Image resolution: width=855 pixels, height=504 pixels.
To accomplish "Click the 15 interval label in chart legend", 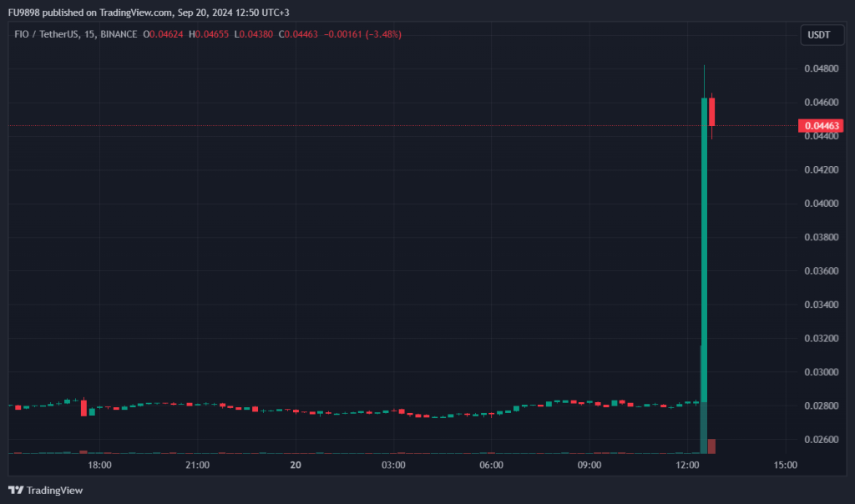I will click(x=89, y=34).
